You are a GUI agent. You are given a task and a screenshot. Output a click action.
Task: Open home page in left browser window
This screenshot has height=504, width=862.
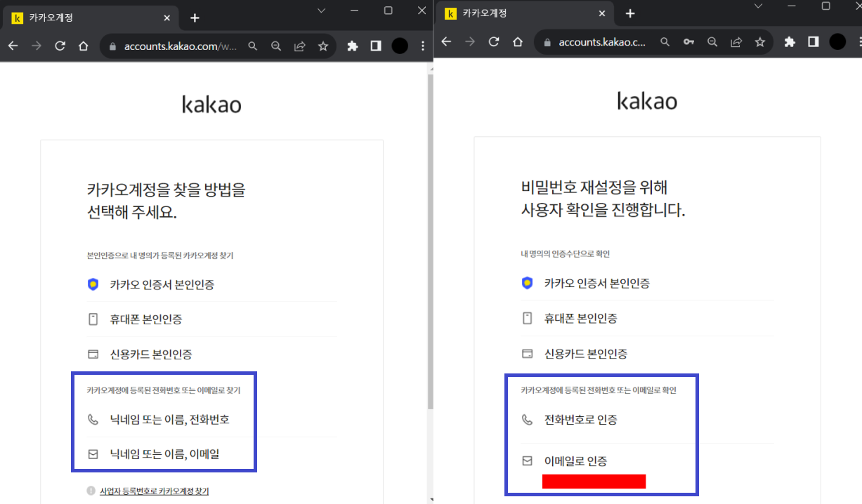tap(84, 46)
